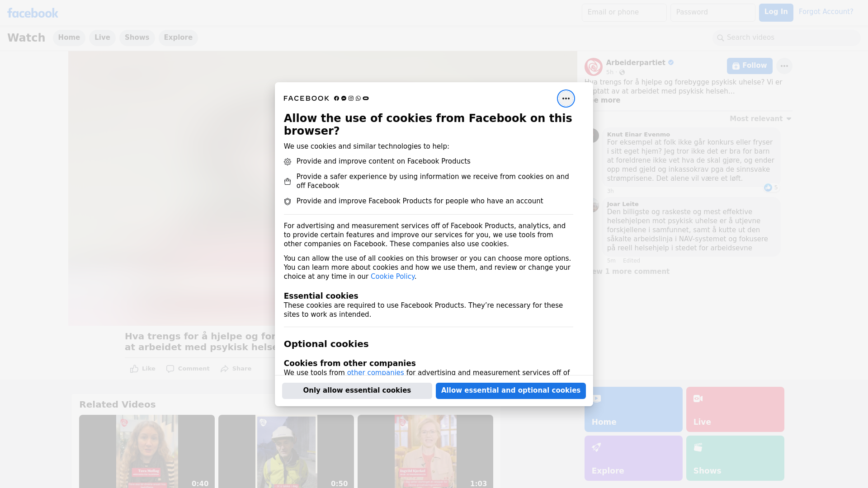Image resolution: width=868 pixels, height=488 pixels.
Task: Click the search magnifier icon in video search
Action: pos(721,38)
